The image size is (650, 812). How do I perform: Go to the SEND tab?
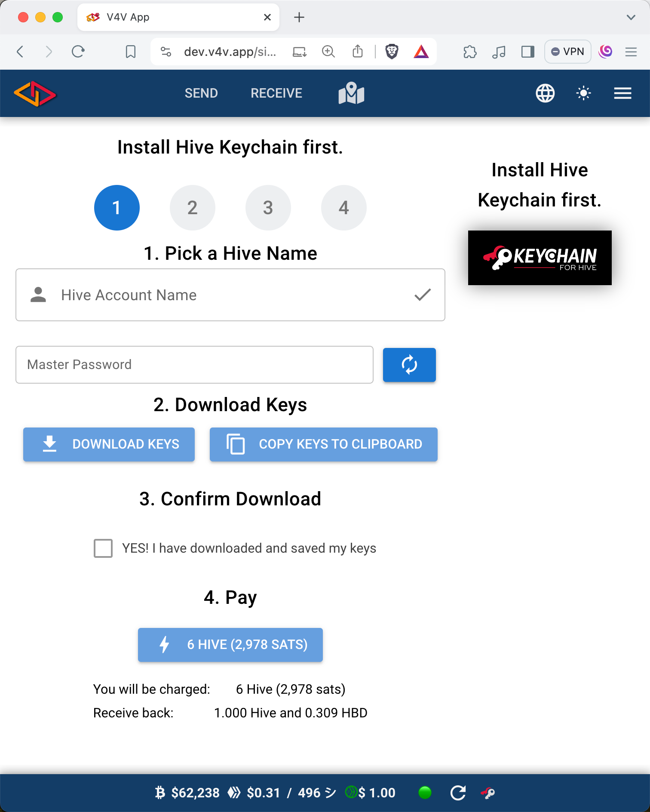[x=201, y=93]
